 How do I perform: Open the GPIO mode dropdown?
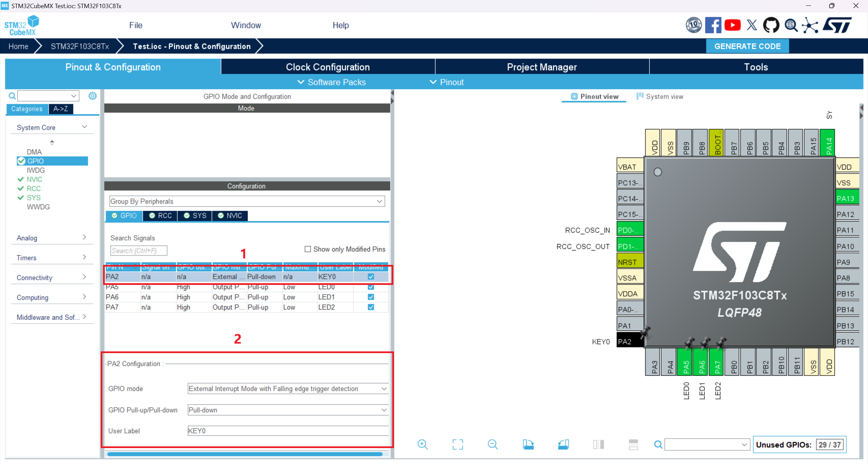(288, 389)
